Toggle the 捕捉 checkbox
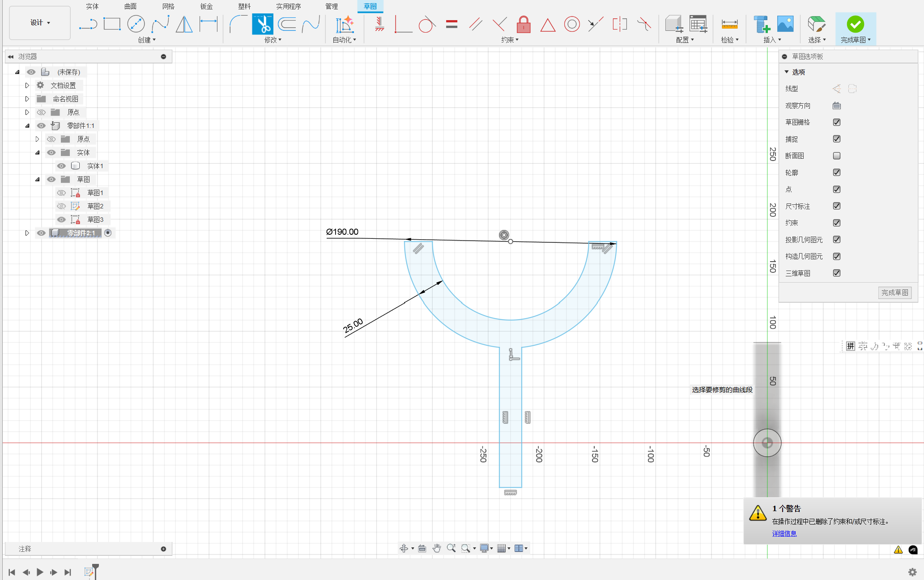Image resolution: width=924 pixels, height=580 pixels. tap(836, 139)
